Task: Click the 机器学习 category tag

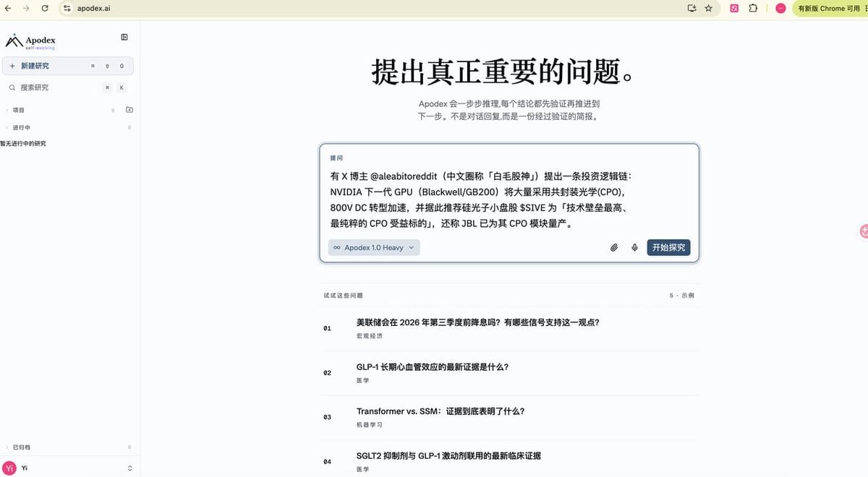Action: 369,425
